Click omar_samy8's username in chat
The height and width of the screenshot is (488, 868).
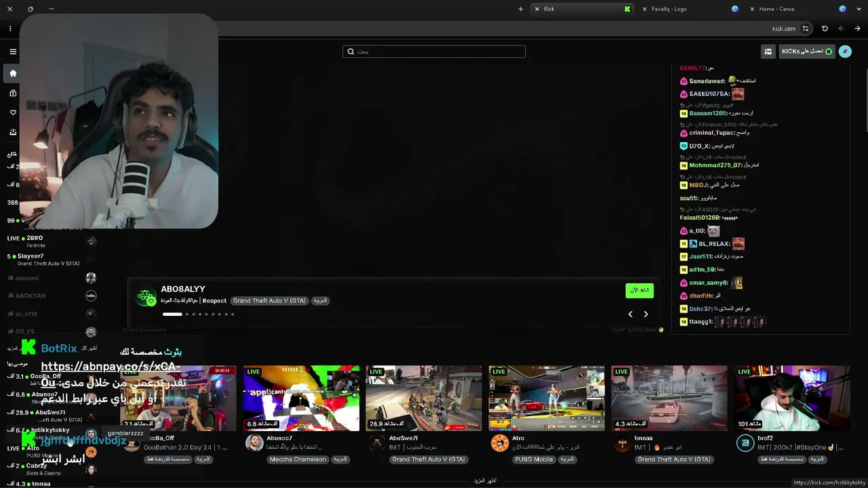pyautogui.click(x=708, y=283)
